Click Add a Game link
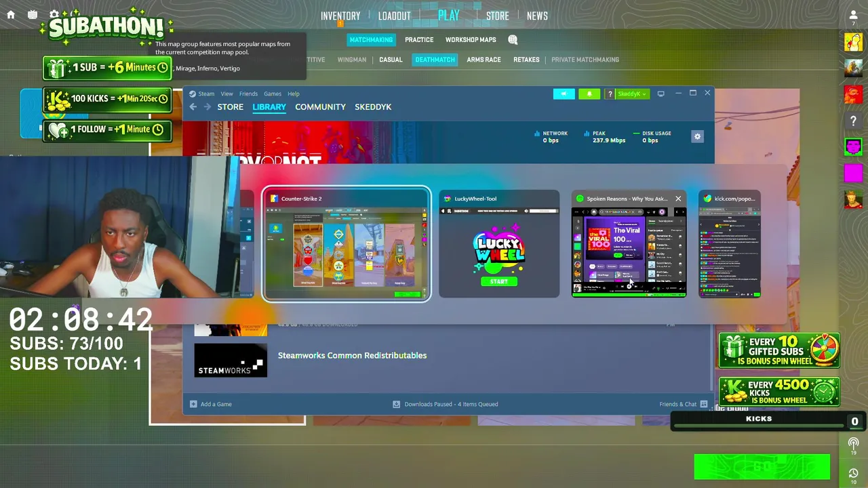The image size is (868, 488). (x=216, y=404)
